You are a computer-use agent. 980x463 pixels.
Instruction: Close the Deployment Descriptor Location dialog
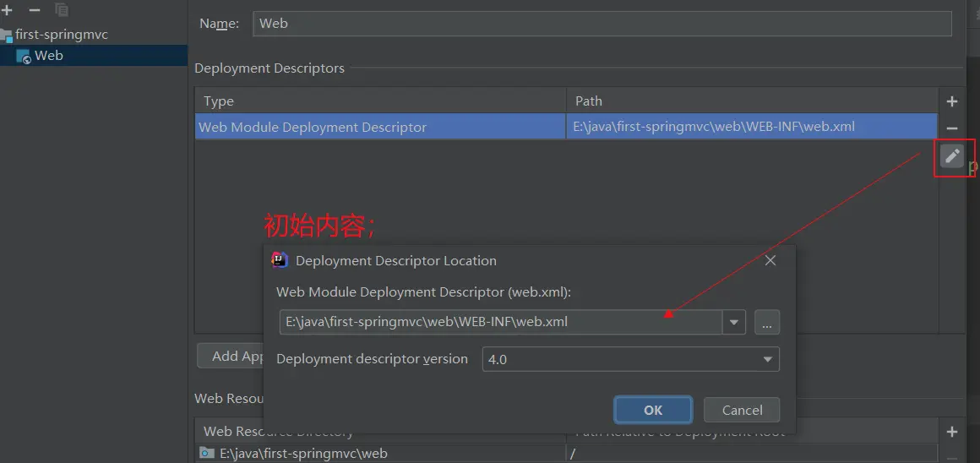point(770,260)
